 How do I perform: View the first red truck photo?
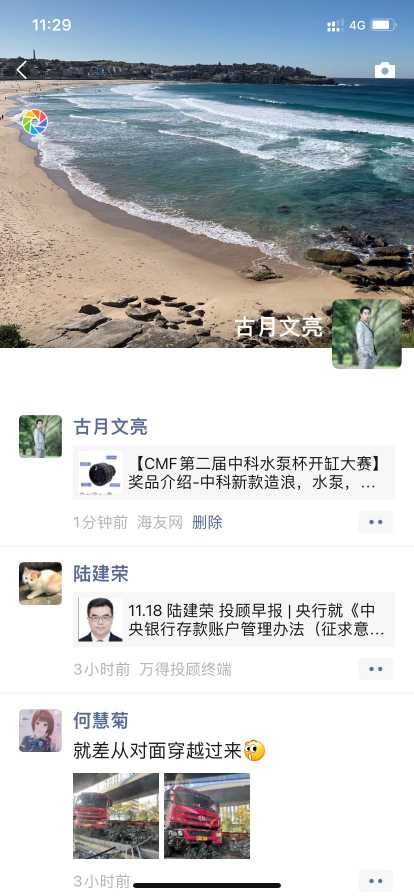click(116, 815)
